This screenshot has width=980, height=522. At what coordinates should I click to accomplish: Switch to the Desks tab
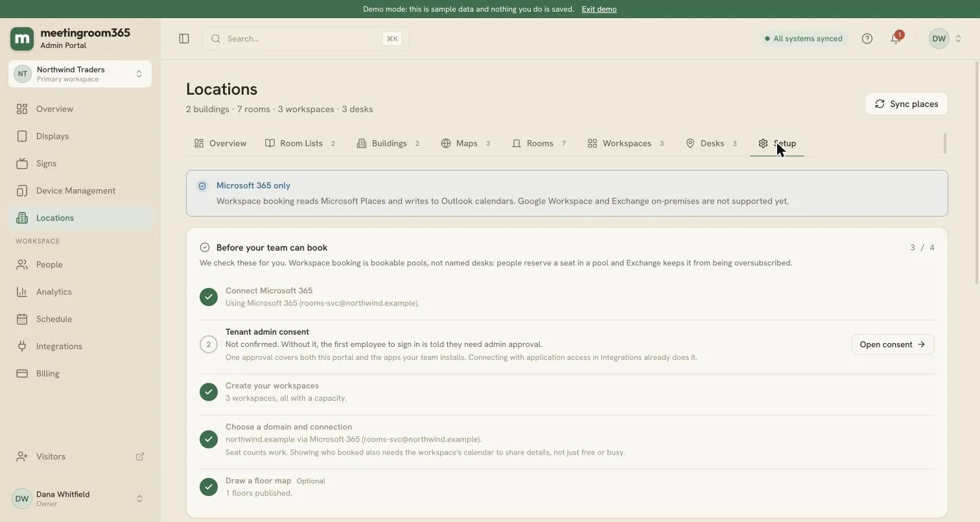(x=711, y=143)
